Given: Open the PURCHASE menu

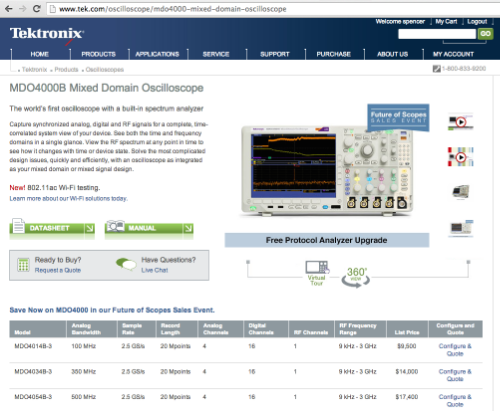Looking at the screenshot, I should click(333, 54).
